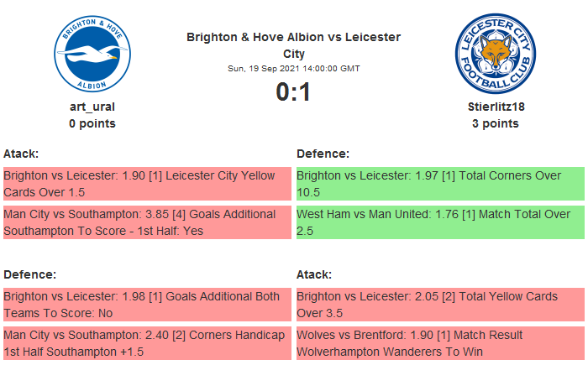Click the top-right Defence heading
Viewport: 588px width, 386px height.
click(323, 154)
